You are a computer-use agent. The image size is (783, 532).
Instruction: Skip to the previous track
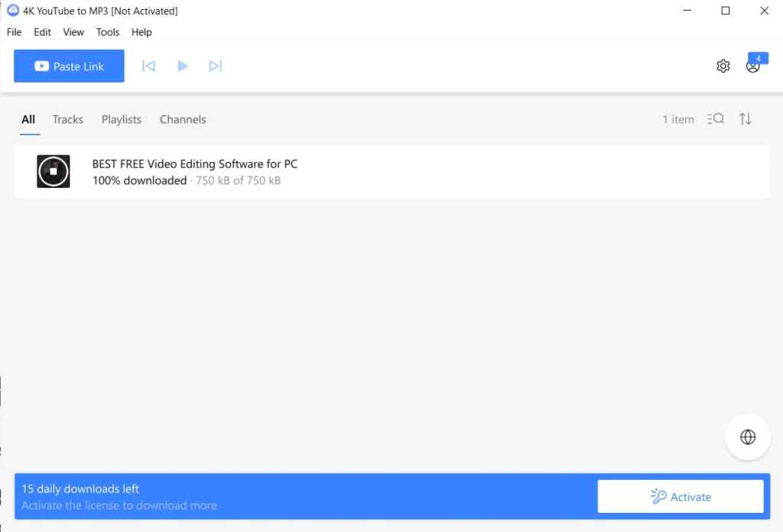point(148,66)
